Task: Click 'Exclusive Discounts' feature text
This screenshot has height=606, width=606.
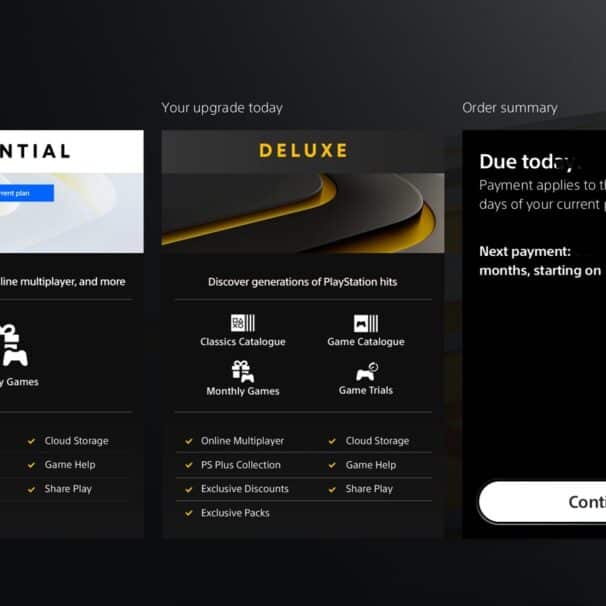Action: click(245, 489)
